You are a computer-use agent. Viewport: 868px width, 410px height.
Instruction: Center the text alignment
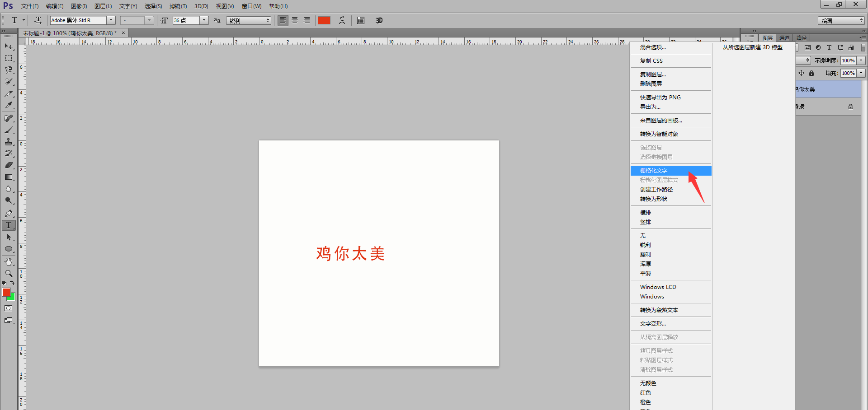[295, 20]
